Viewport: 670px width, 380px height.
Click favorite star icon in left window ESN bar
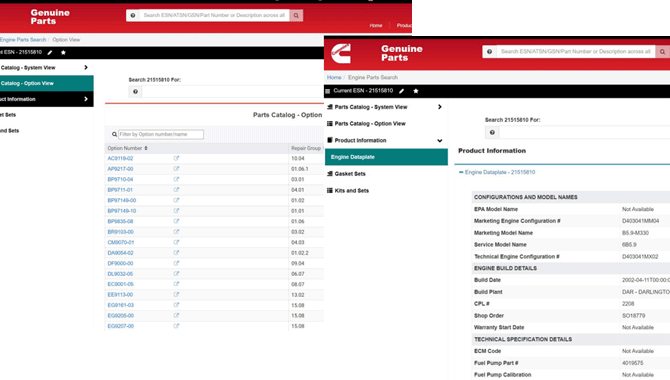pyautogui.click(x=63, y=53)
